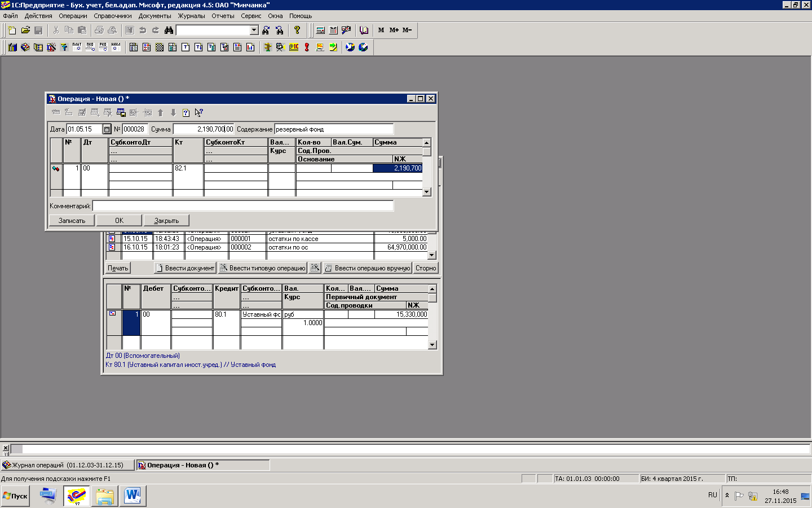Click the ПКО cash receipt icon
This screenshot has width=812, height=508.
click(x=90, y=47)
